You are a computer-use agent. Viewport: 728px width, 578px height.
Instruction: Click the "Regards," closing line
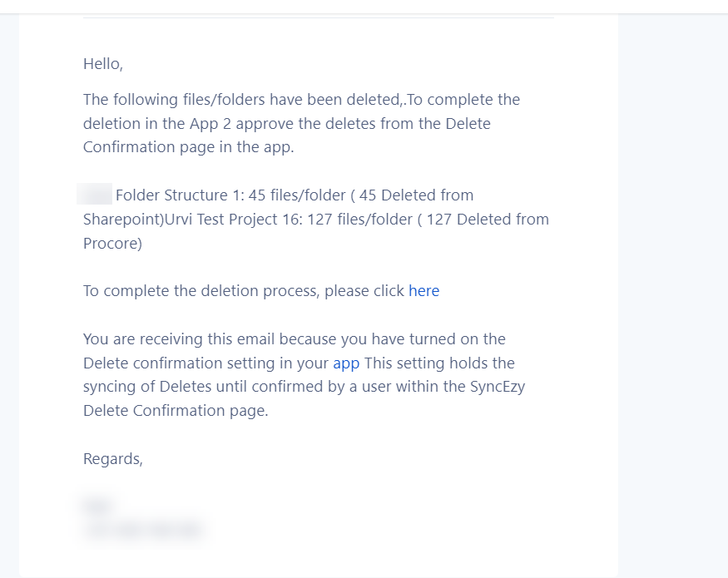pos(113,459)
